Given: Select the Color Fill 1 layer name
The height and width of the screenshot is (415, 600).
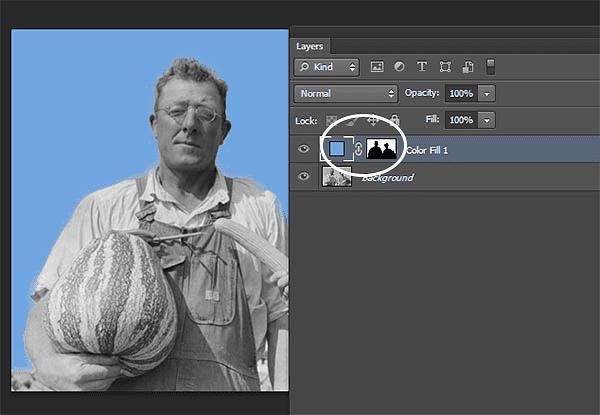Looking at the screenshot, I should pyautogui.click(x=432, y=149).
